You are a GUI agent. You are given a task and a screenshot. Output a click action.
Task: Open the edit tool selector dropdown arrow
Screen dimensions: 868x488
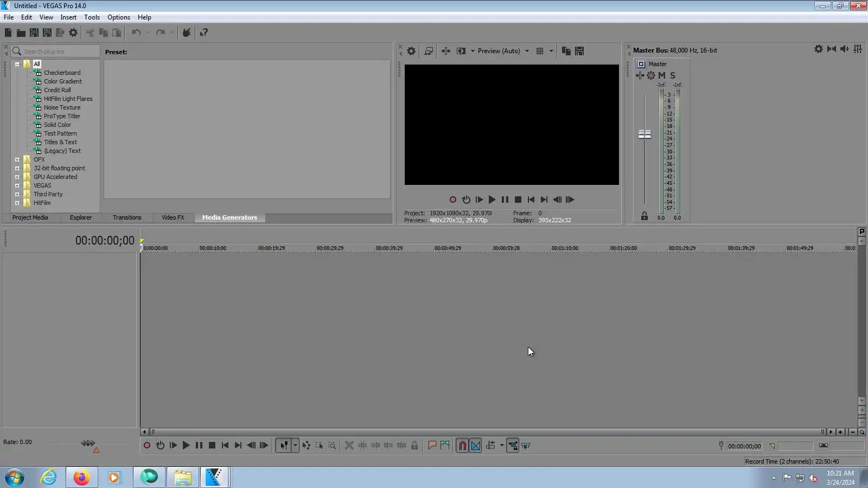tap(295, 446)
